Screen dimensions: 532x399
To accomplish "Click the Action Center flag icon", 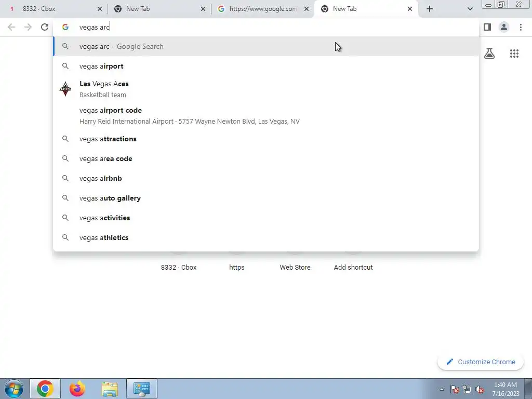I will [455, 389].
